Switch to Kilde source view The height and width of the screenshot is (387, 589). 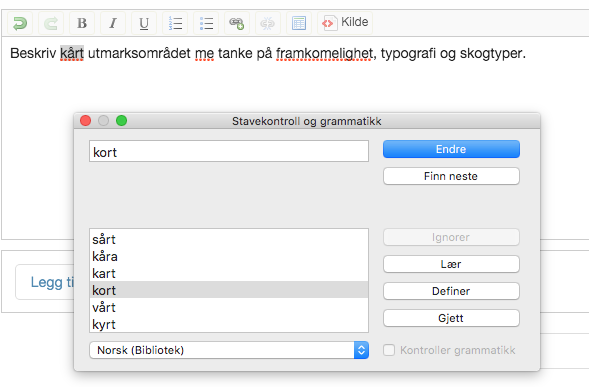coord(345,23)
